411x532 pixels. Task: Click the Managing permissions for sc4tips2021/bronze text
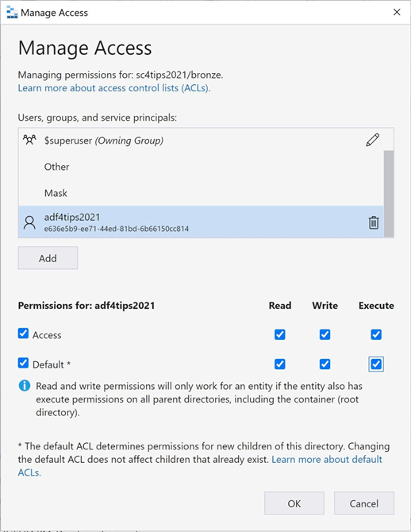[x=121, y=75]
